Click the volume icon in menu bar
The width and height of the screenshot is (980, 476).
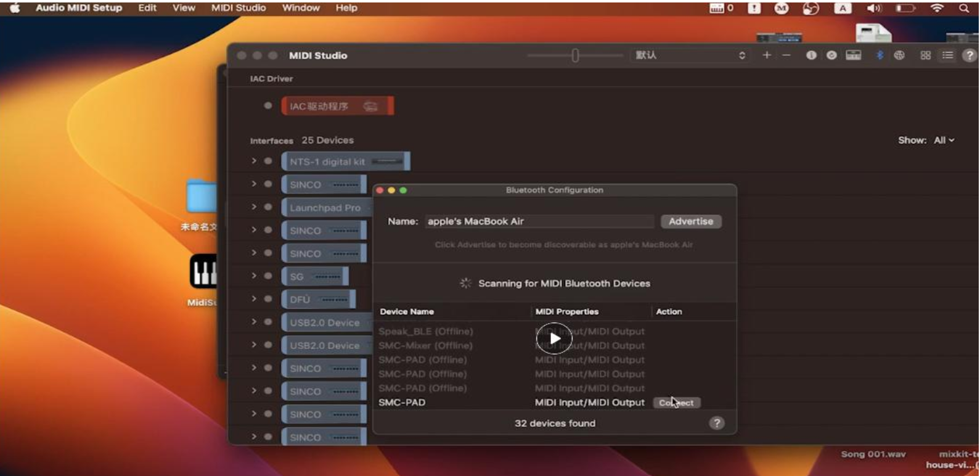pyautogui.click(x=874, y=8)
